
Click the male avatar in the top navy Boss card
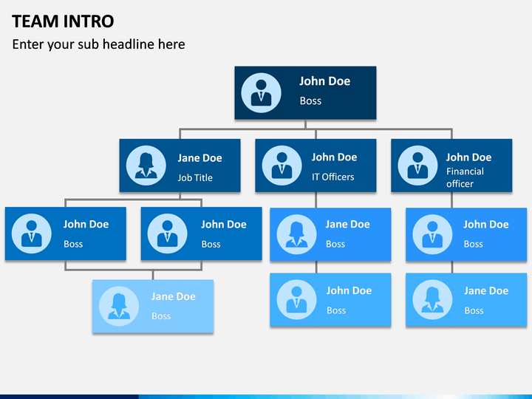[x=261, y=92]
